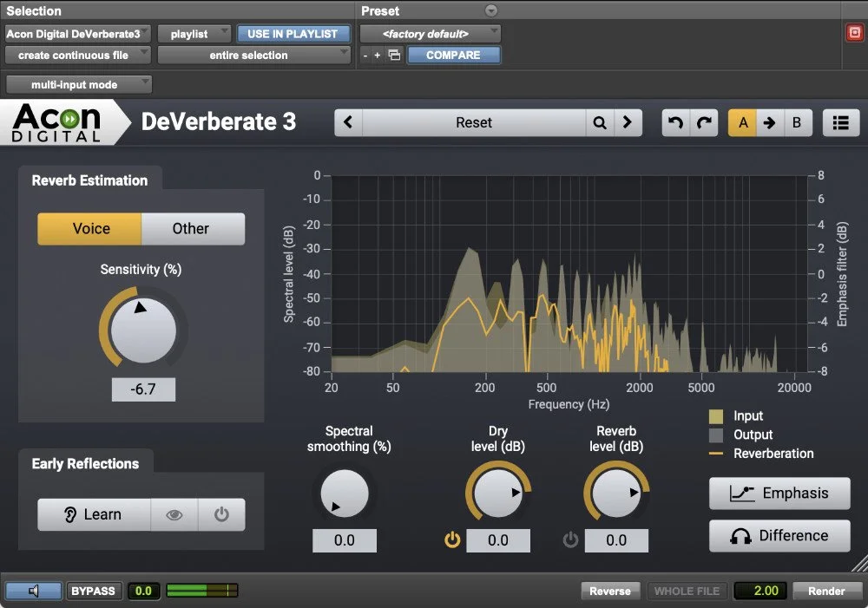Open create continuous file dropdown
Viewport: 868px width, 608px height.
pyautogui.click(x=77, y=55)
